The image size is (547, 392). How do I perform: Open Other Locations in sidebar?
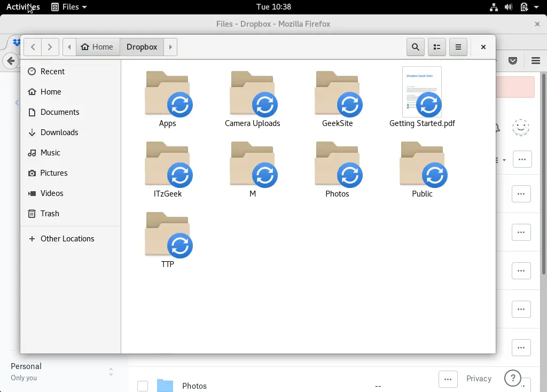(71, 239)
